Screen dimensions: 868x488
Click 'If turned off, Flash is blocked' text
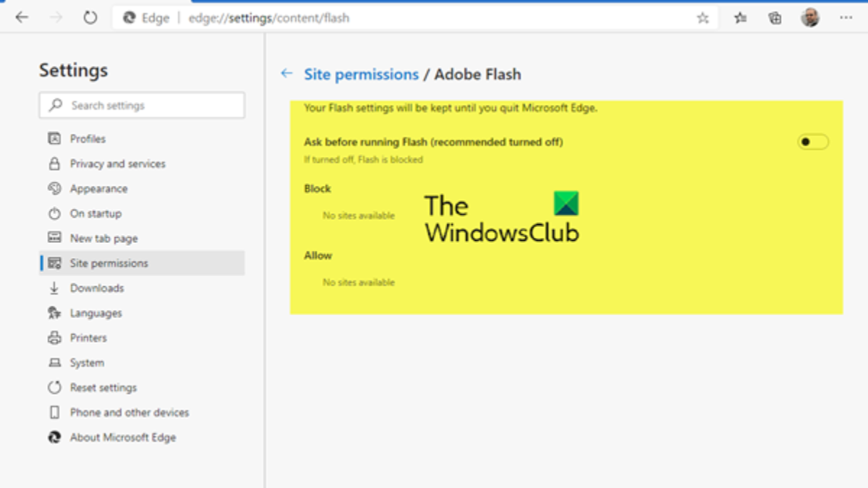[x=363, y=160]
